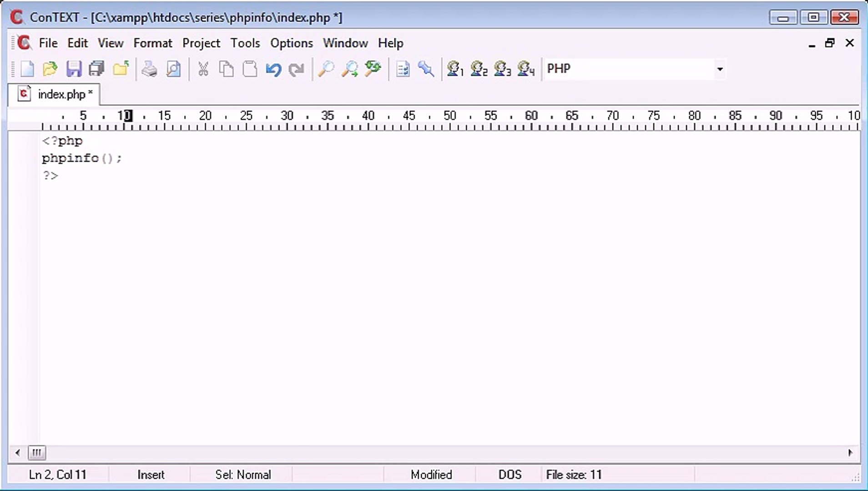
Task: Run user command 4 icon
Action: (x=526, y=69)
